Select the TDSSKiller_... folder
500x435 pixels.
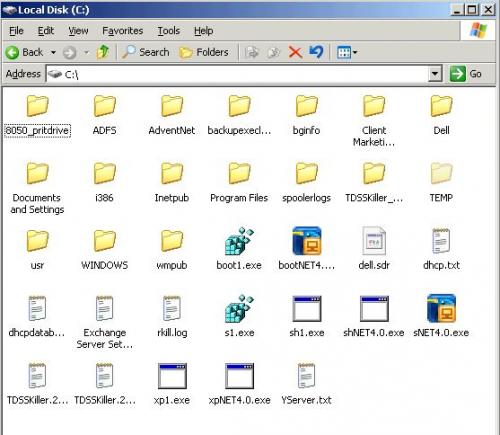[x=374, y=183]
